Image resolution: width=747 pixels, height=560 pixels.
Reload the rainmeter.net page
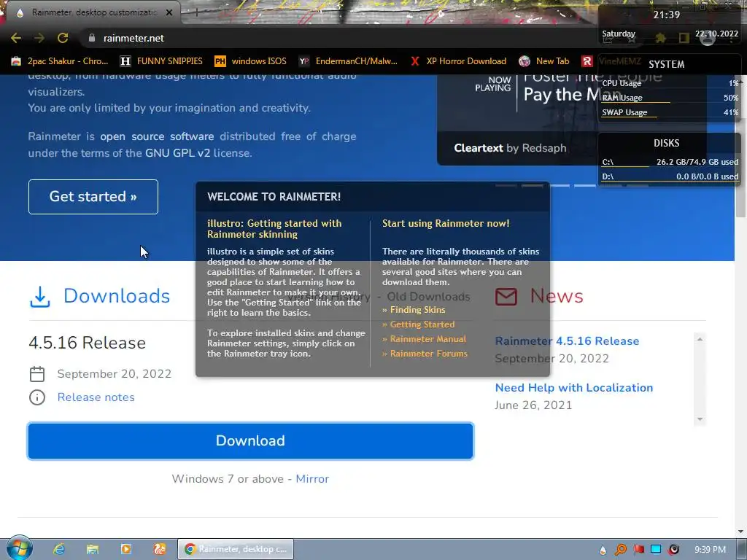coord(63,38)
